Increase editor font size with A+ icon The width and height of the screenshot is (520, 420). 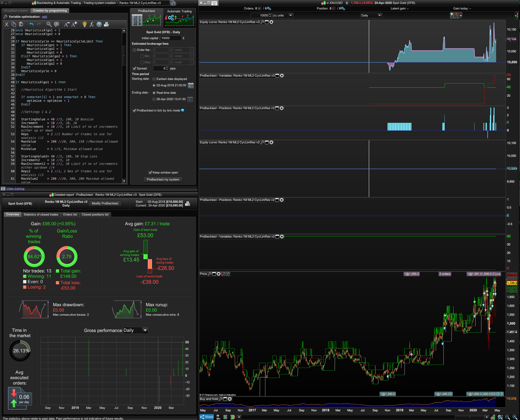[74, 24]
